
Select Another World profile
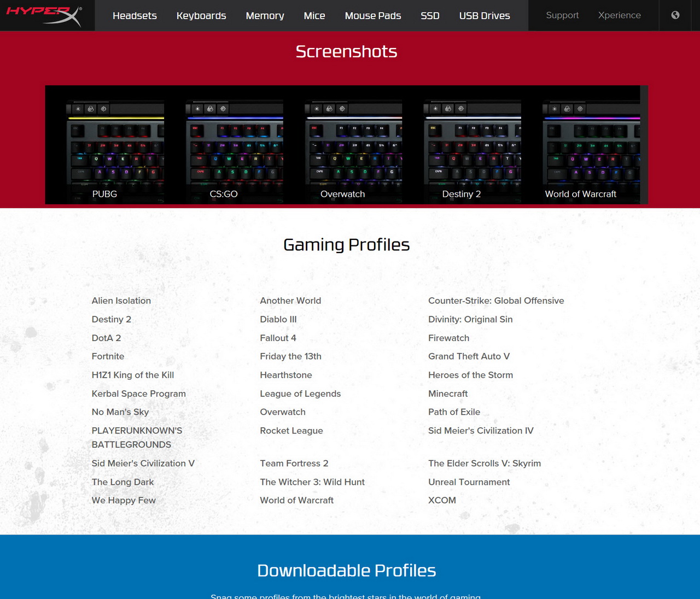pyautogui.click(x=291, y=301)
